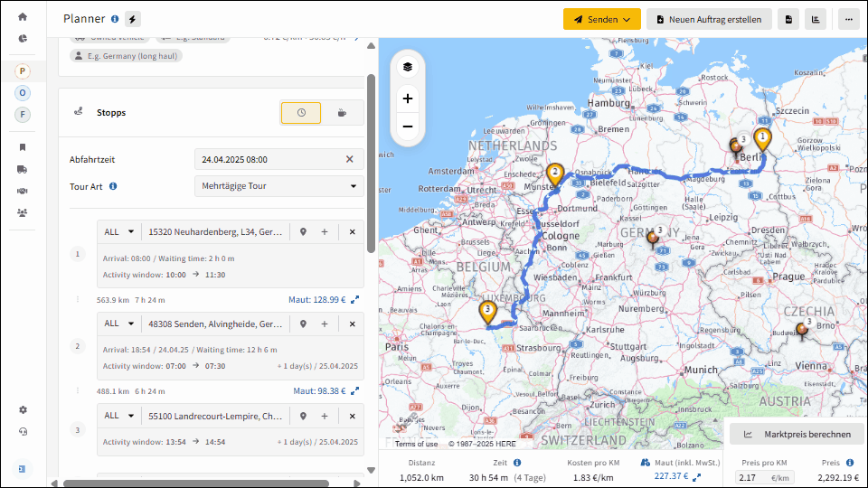Remove the 48308 Senden stop
The image size is (868, 488).
click(352, 324)
